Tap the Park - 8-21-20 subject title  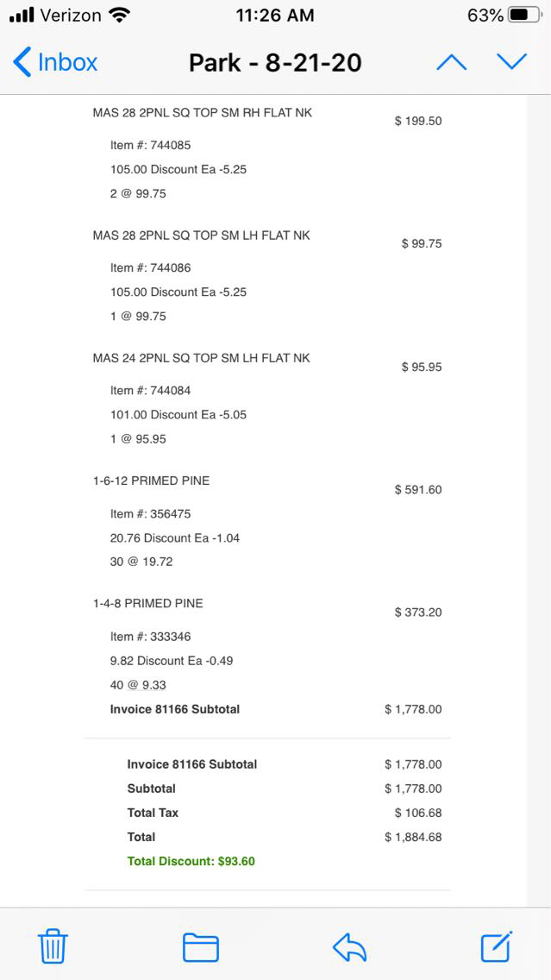(x=275, y=63)
